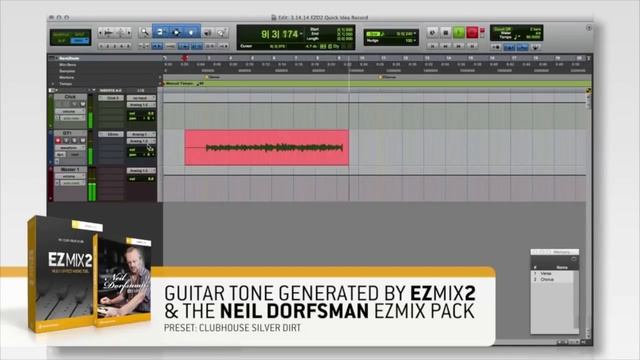Image resolution: width=640 pixels, height=360 pixels.
Task: Toggle the Metronome click button
Action: tap(509, 47)
